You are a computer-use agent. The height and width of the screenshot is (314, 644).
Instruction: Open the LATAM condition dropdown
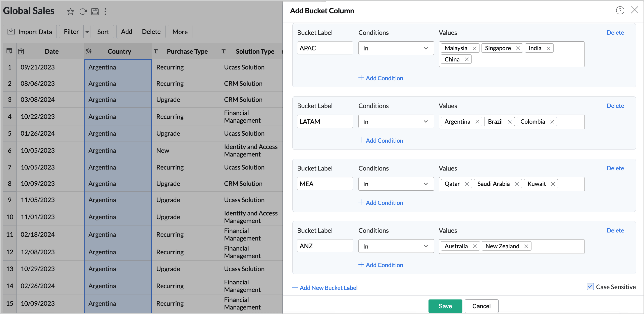396,122
